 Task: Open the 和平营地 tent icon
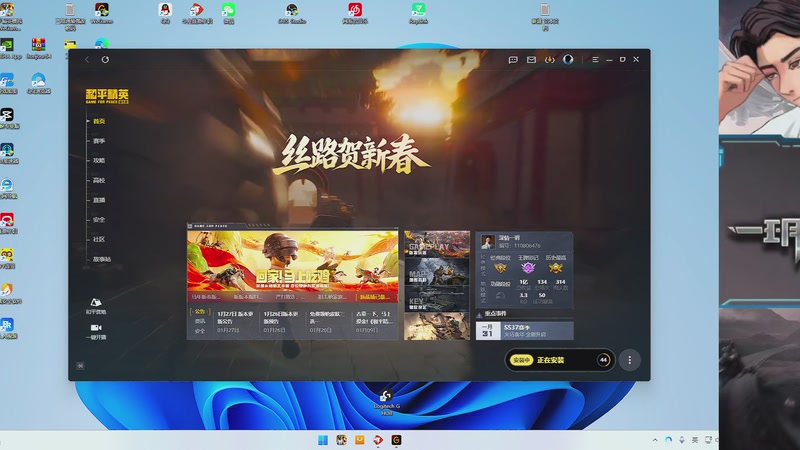96,306
